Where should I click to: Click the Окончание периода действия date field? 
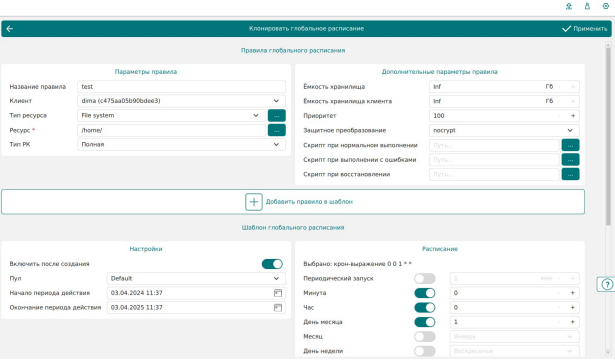click(196, 307)
